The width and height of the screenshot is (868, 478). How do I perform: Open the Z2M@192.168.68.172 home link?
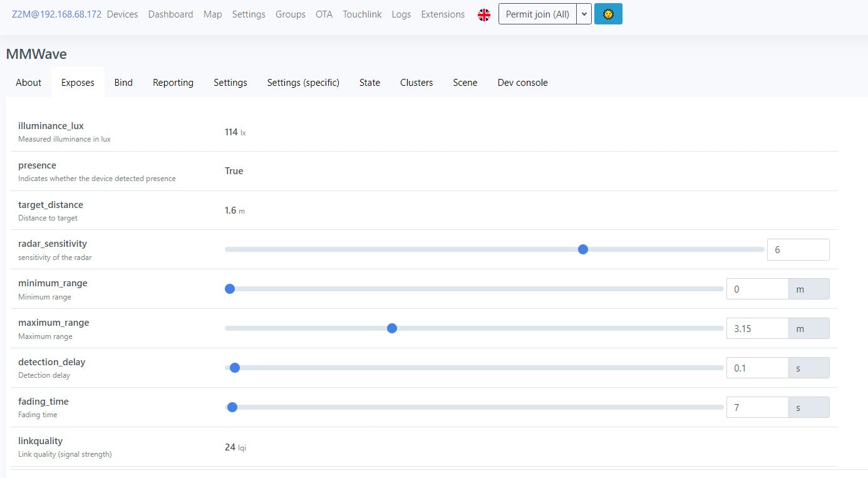[56, 14]
